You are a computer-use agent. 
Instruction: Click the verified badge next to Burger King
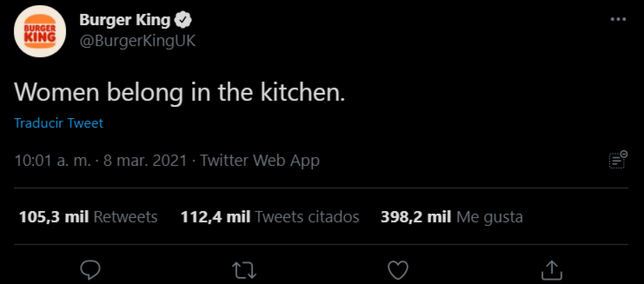click(185, 21)
